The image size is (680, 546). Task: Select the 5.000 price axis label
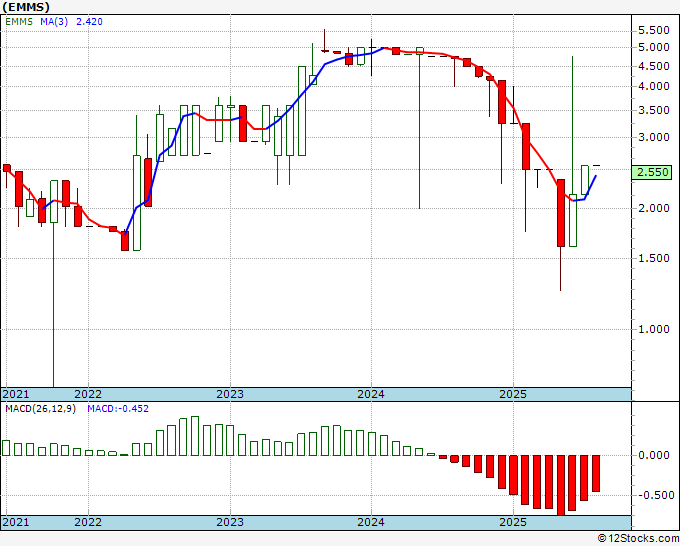(x=654, y=47)
